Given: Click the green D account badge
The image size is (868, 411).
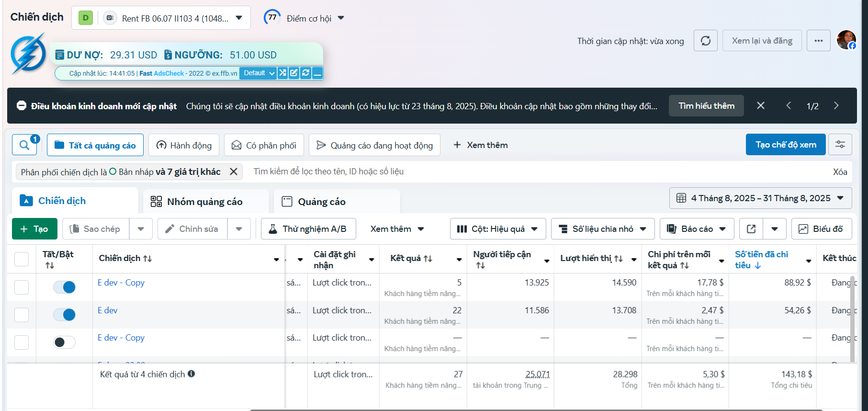Looking at the screenshot, I should pos(86,18).
